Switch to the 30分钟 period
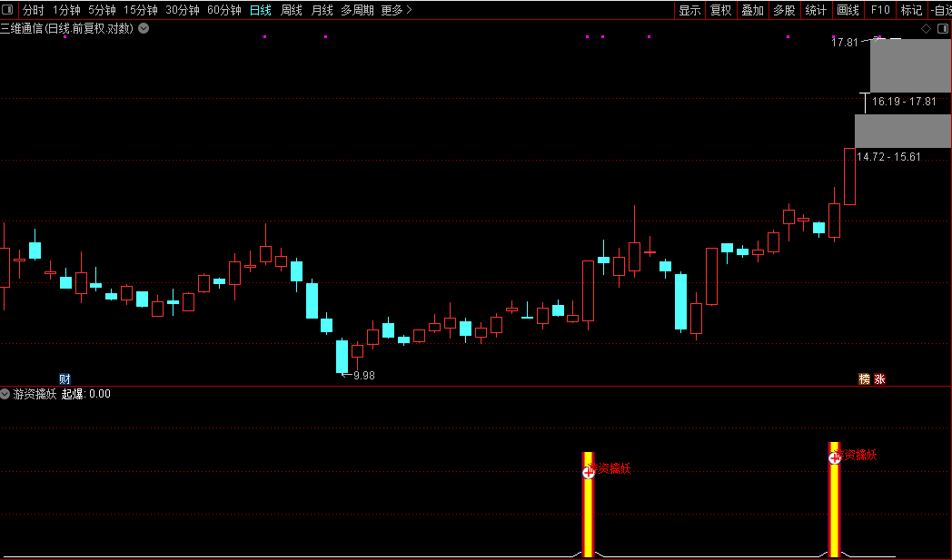This screenshot has width=952, height=560. 183,10
